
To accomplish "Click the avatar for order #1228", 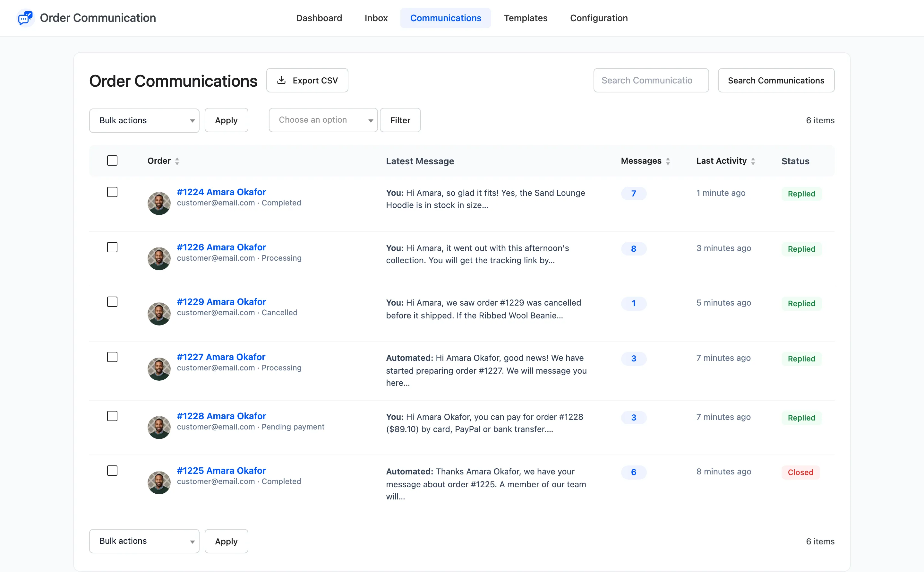I will 159,428.
